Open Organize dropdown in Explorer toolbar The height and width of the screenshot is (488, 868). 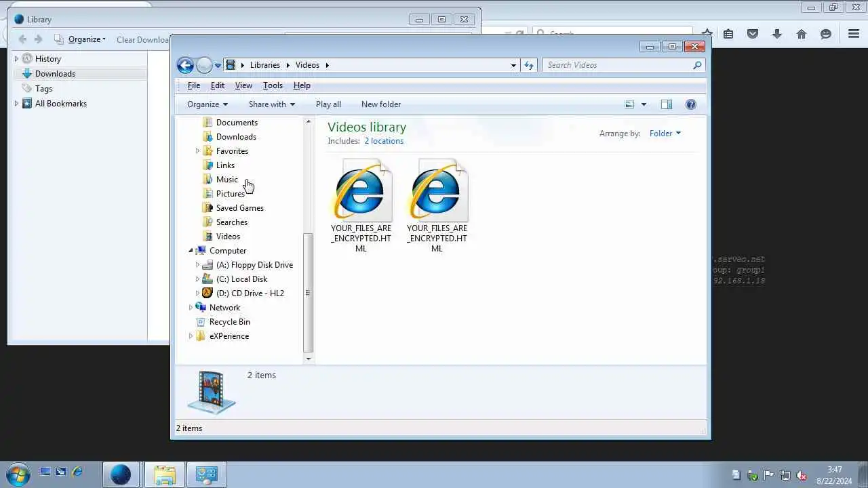pos(208,104)
